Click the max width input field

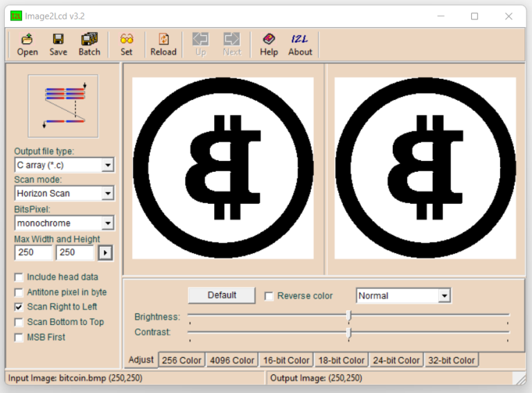coord(33,252)
